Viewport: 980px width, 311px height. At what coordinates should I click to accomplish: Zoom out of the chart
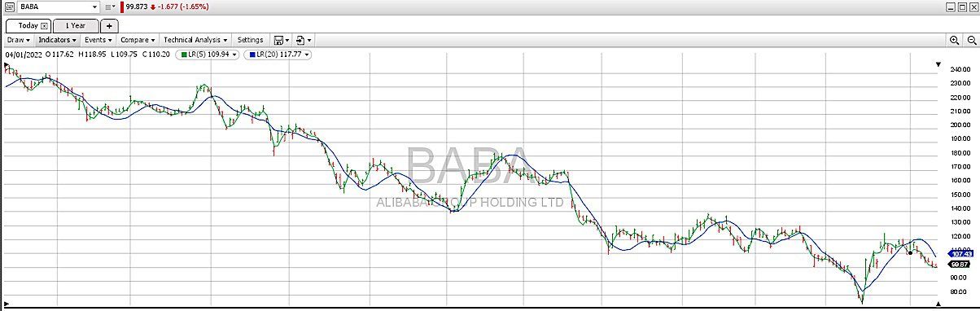tap(972, 39)
